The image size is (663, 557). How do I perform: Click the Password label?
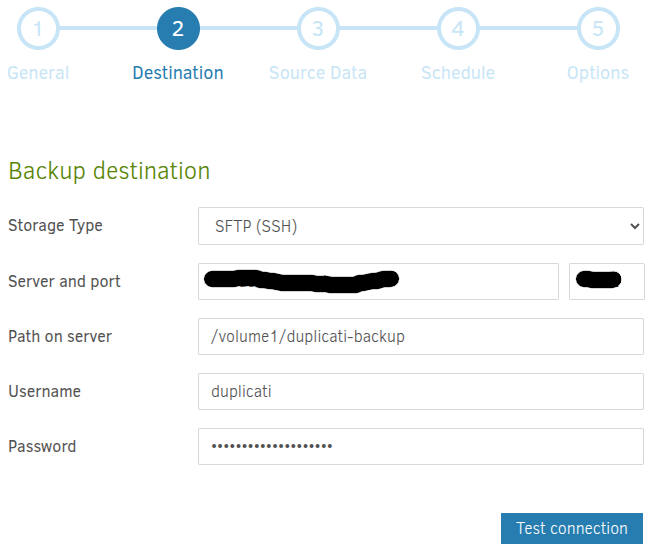42,446
